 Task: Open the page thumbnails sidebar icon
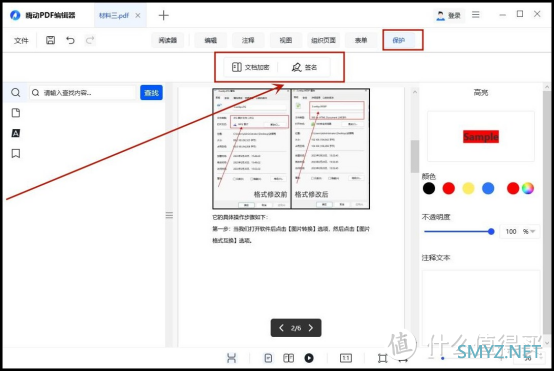(16, 113)
